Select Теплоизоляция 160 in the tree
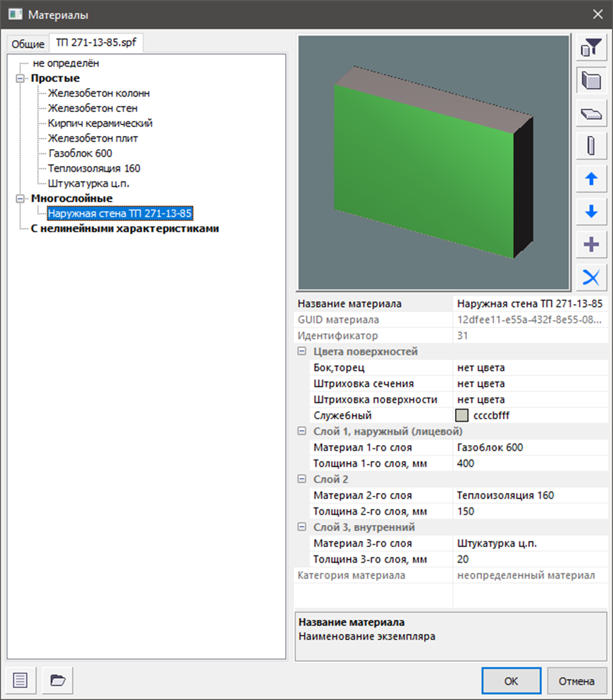The image size is (613, 700). click(x=94, y=168)
